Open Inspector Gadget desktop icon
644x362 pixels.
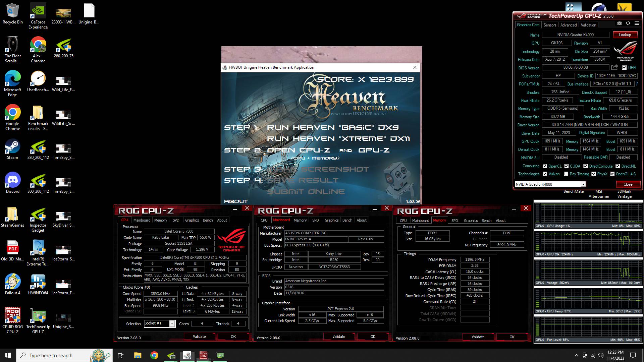click(x=38, y=219)
